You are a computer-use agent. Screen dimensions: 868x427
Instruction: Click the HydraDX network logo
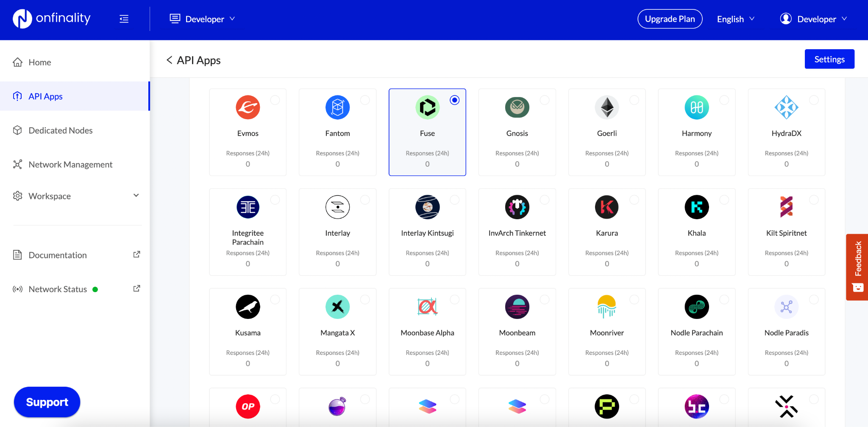tap(787, 107)
